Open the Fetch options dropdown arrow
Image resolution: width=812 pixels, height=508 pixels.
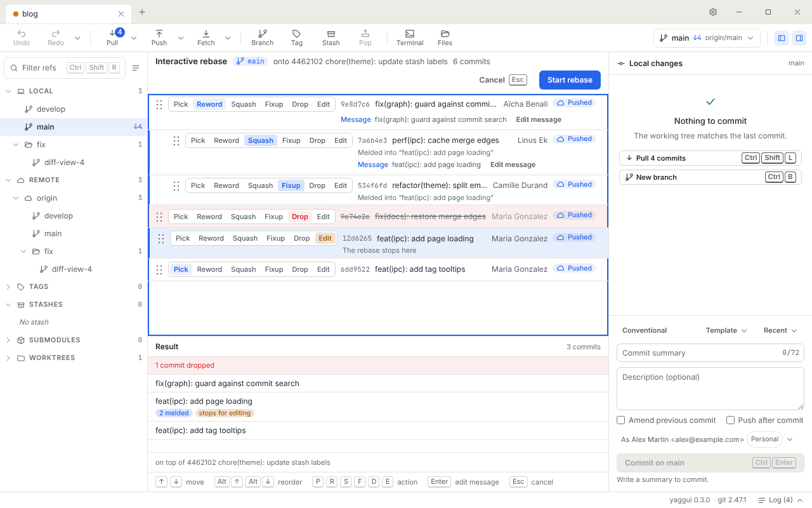228,38
